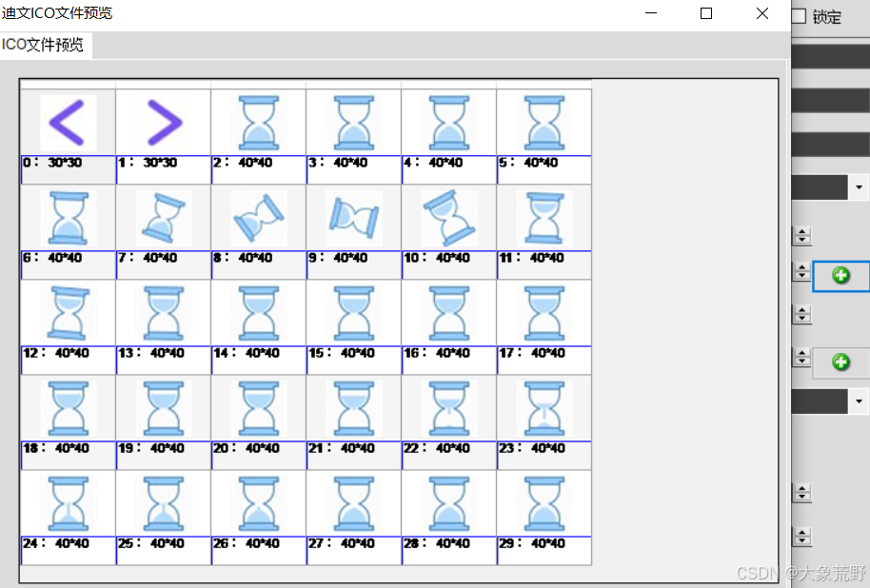Pick hourglass icon number 20
The width and height of the screenshot is (870, 588).
(x=259, y=409)
